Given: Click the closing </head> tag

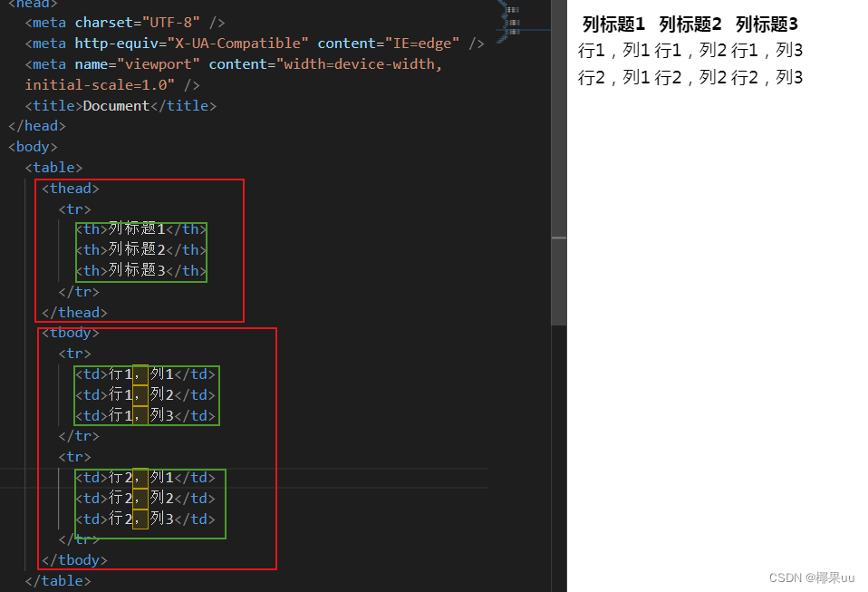Looking at the screenshot, I should point(37,126).
